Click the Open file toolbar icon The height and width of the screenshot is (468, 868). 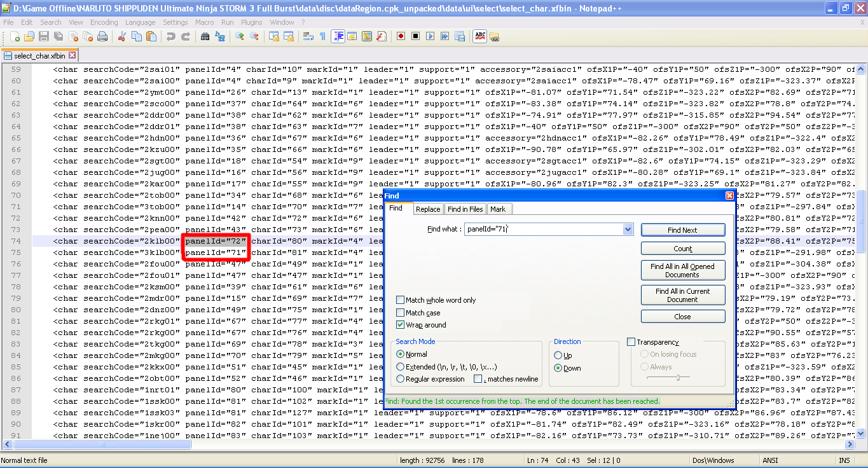click(x=29, y=36)
